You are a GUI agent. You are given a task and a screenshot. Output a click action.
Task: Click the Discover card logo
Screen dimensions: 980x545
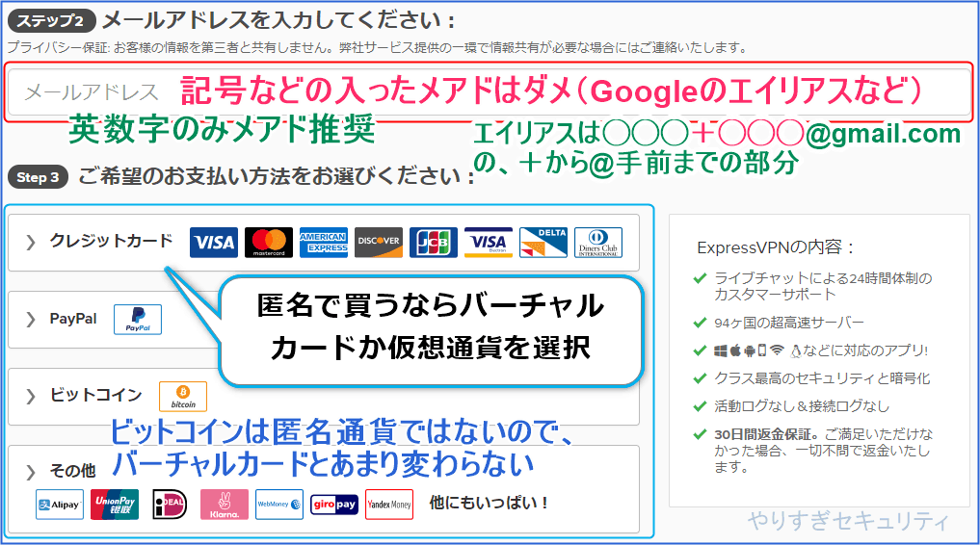379,243
